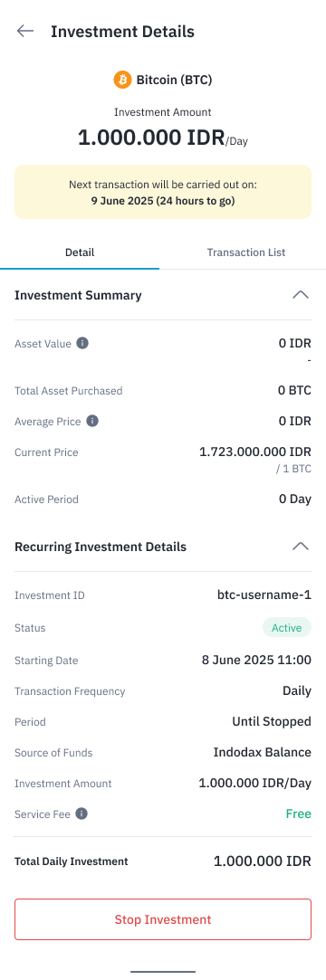Tap the home indicator bar at bottom
The width and height of the screenshot is (326, 980).
pyautogui.click(x=163, y=972)
